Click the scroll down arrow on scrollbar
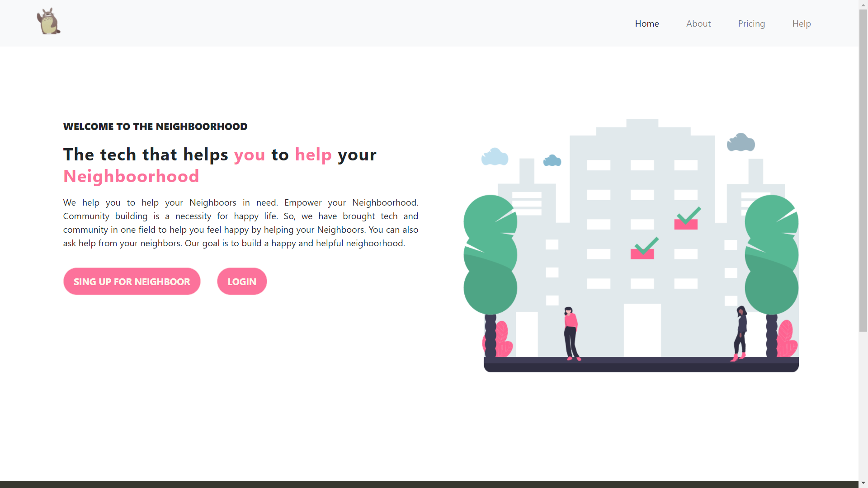Screen dimensions: 868x488 click(863, 483)
